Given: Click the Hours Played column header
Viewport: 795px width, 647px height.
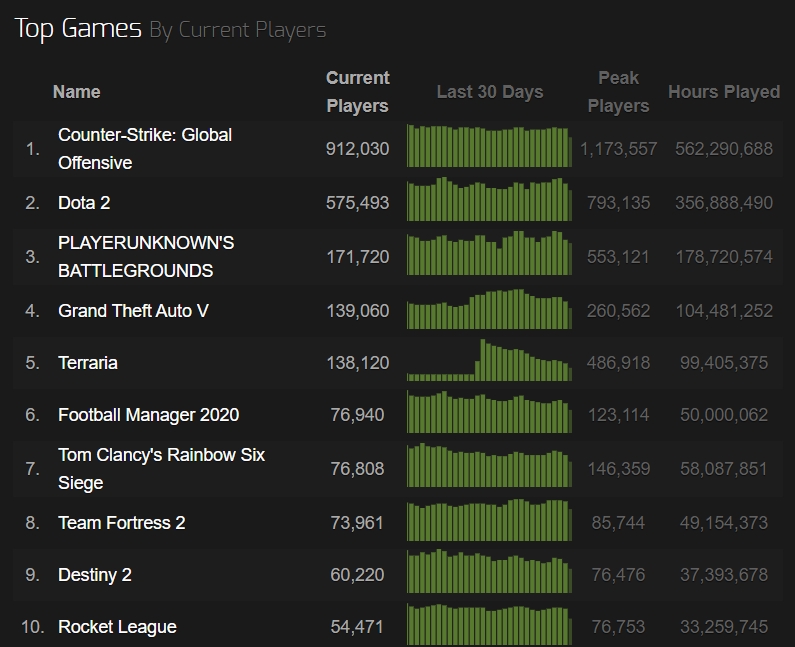Looking at the screenshot, I should [724, 92].
